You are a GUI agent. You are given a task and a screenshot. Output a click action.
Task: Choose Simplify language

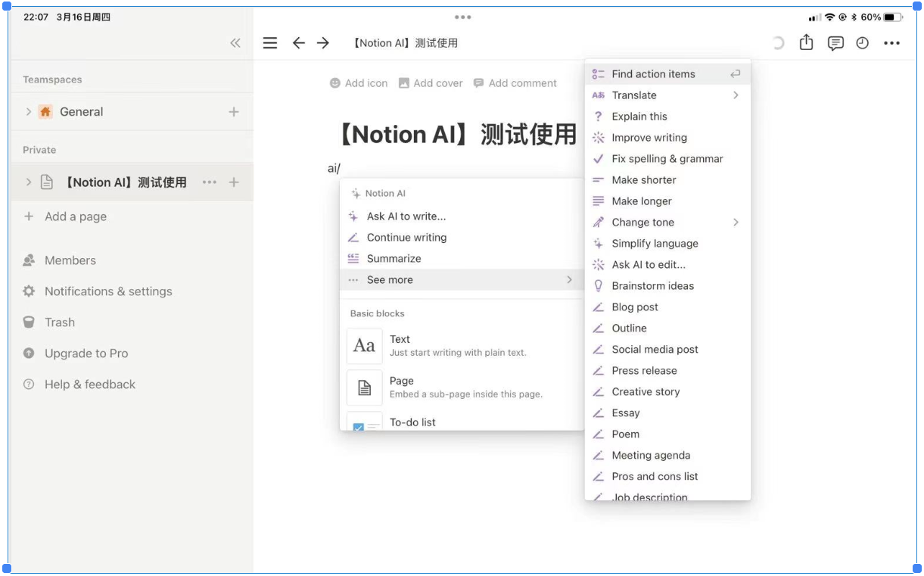coord(668,244)
